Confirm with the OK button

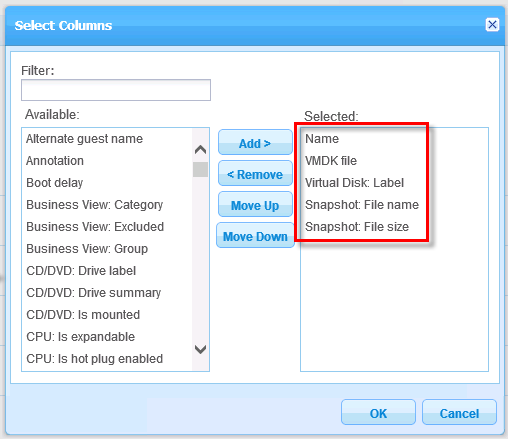[x=378, y=412]
